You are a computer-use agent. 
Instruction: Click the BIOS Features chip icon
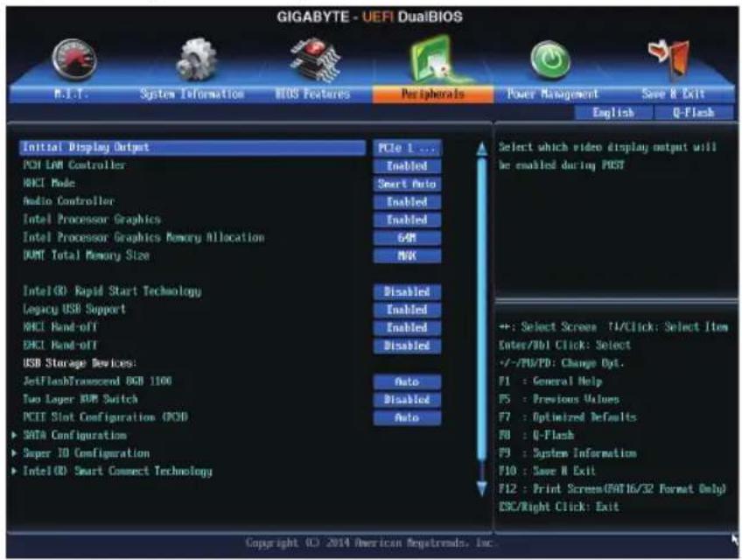pyautogui.click(x=315, y=59)
